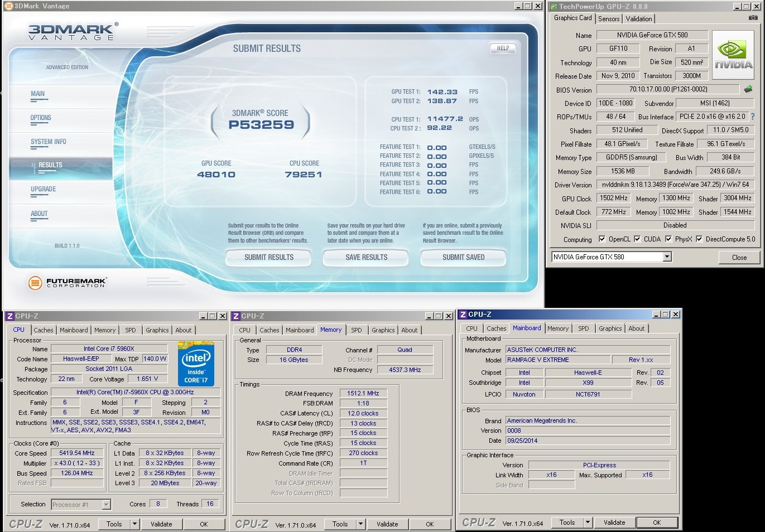The height and width of the screenshot is (532, 765).
Task: Open the Tools dropdown arrow in CPU window
Action: click(134, 524)
